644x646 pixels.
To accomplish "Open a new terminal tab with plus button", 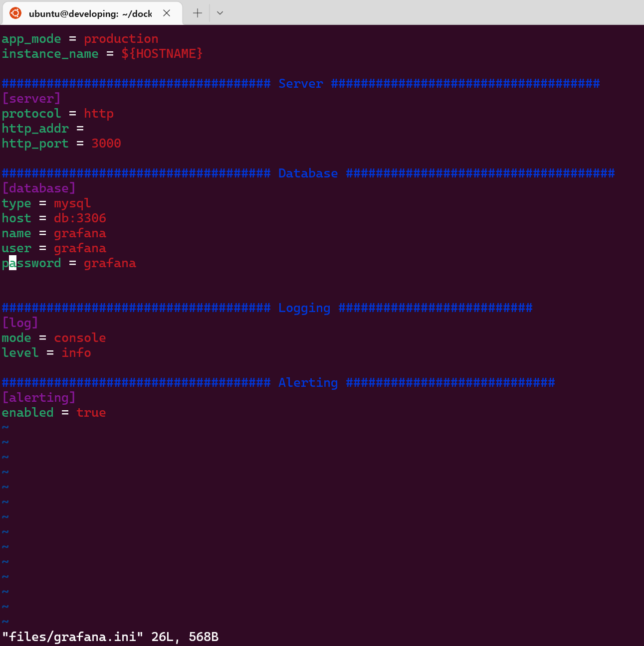I will tap(198, 13).
